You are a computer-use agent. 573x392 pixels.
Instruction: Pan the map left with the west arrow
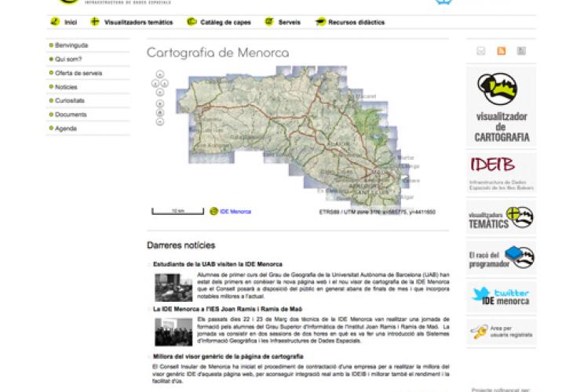pyautogui.click(x=155, y=83)
